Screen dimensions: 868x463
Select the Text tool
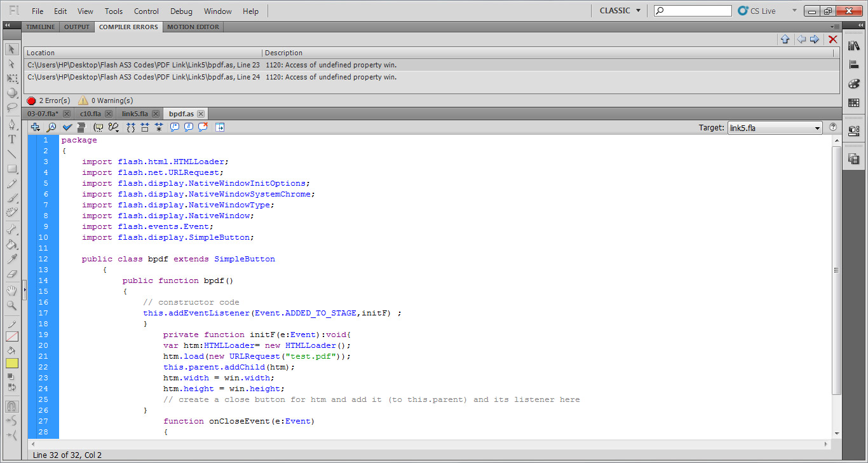(x=11, y=139)
